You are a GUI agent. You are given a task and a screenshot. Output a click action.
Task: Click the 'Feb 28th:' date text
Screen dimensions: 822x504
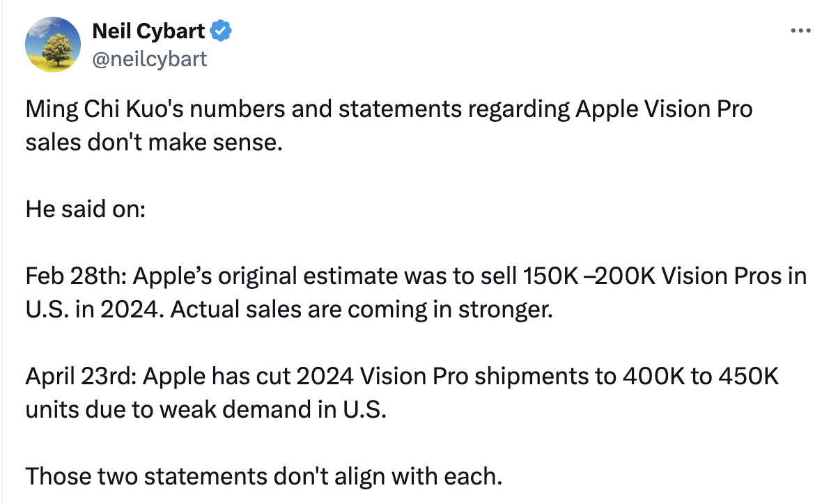[76, 276]
